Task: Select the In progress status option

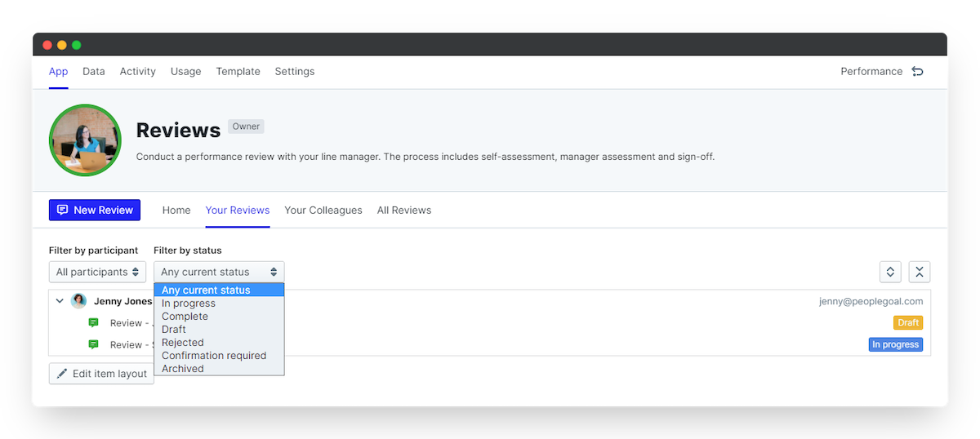Action: pyautogui.click(x=189, y=304)
